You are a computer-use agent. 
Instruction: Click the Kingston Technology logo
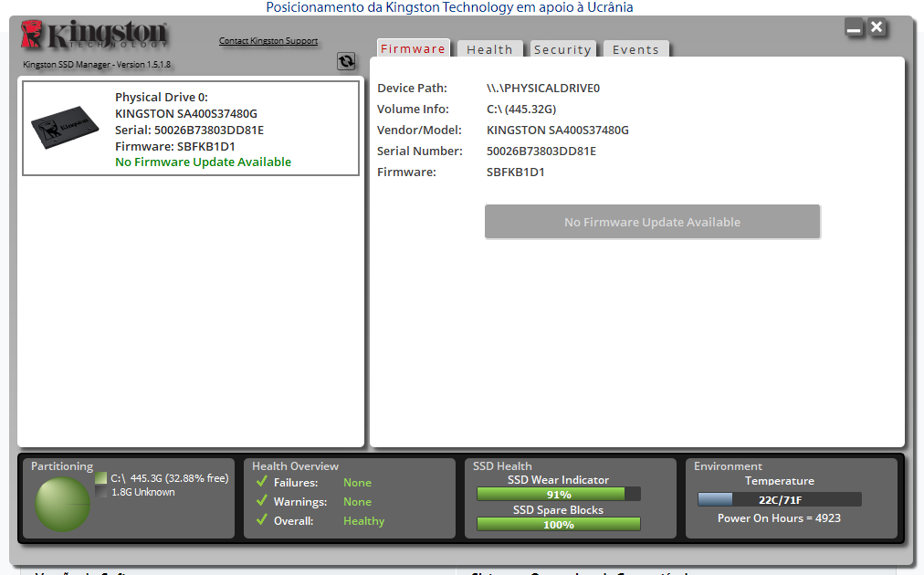pyautogui.click(x=94, y=34)
